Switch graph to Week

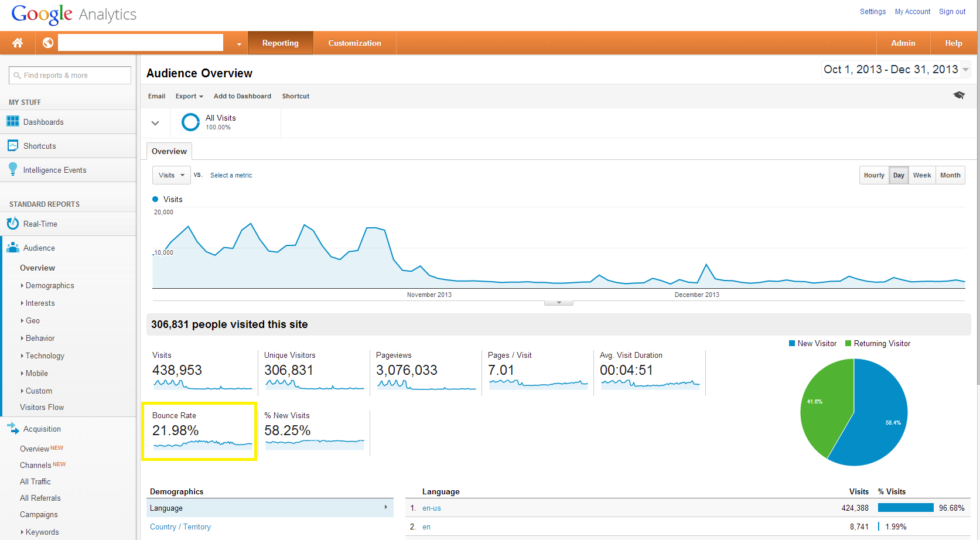pyautogui.click(x=922, y=175)
